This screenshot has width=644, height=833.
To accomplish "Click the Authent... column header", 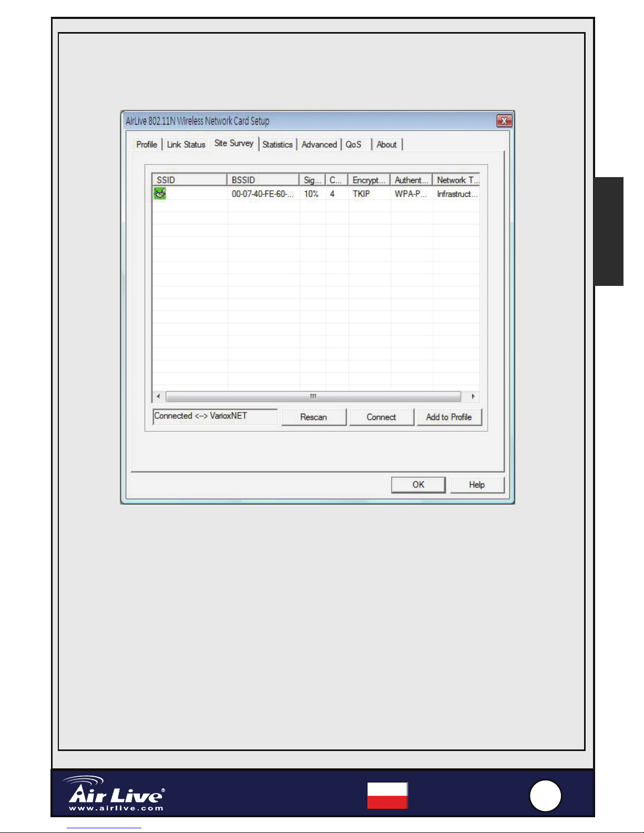I will click(411, 180).
